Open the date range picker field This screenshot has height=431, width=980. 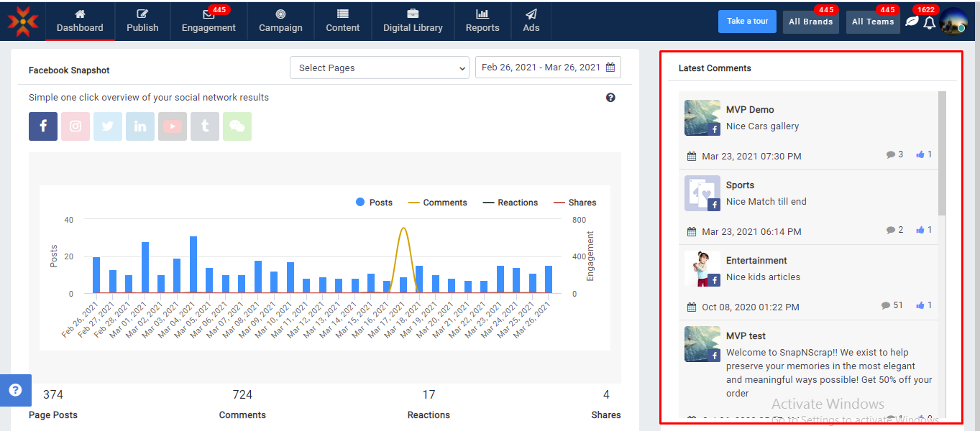tap(548, 68)
